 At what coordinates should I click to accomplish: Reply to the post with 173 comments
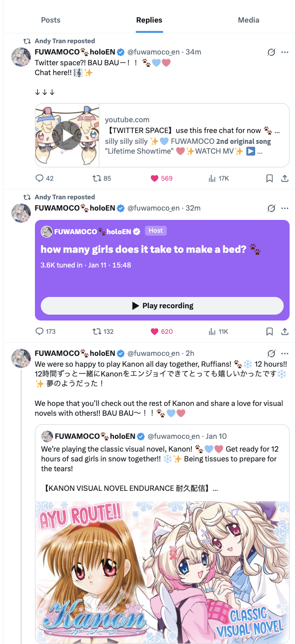pos(40,331)
